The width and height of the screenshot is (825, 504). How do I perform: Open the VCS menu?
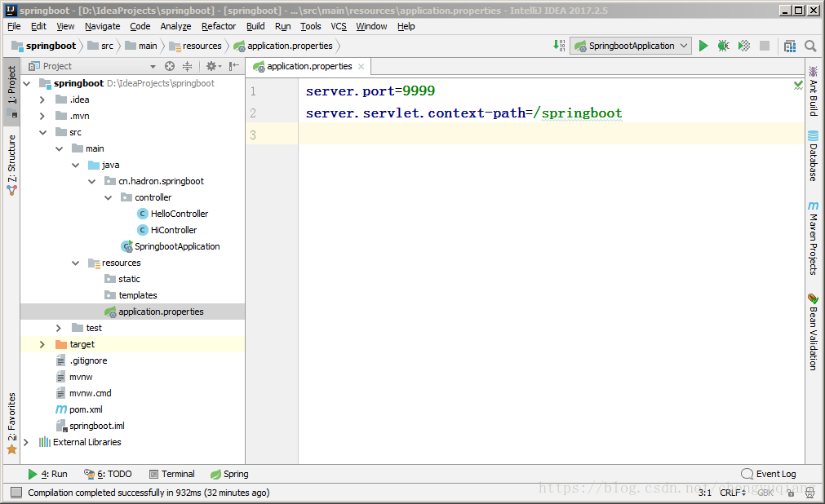339,26
